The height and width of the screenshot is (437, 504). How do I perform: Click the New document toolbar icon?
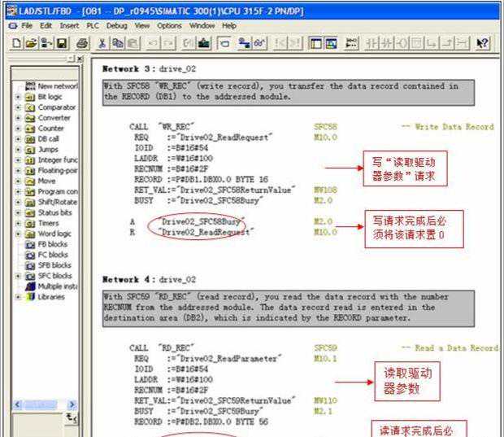tap(17, 43)
